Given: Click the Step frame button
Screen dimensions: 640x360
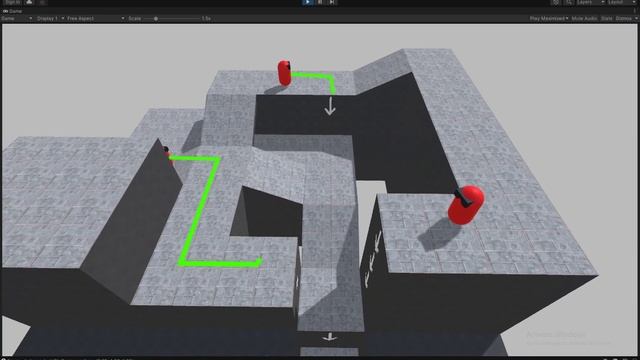Looking at the screenshot, I should (x=332, y=2).
